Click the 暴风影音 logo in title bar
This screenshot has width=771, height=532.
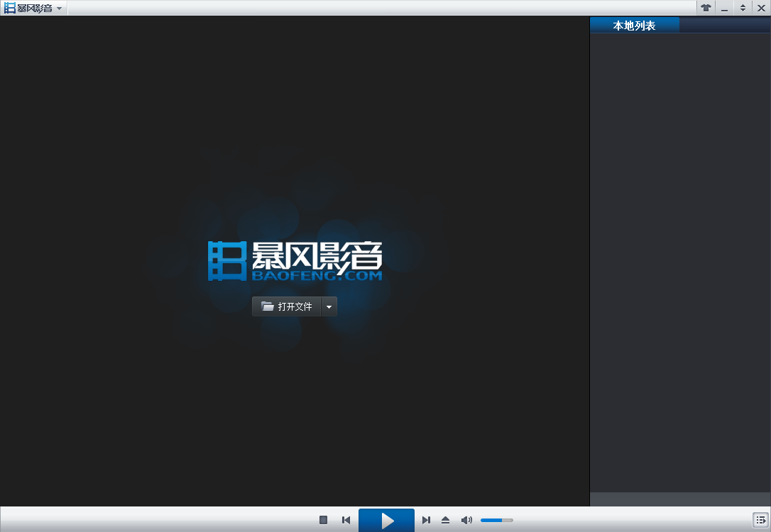tap(28, 9)
